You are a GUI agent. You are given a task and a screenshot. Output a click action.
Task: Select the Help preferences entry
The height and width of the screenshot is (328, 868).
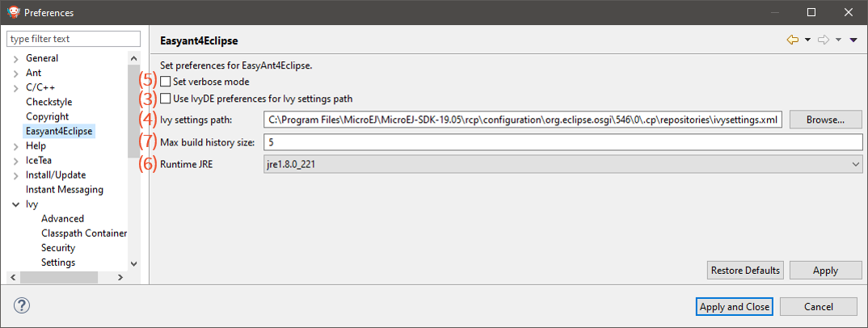coord(36,146)
